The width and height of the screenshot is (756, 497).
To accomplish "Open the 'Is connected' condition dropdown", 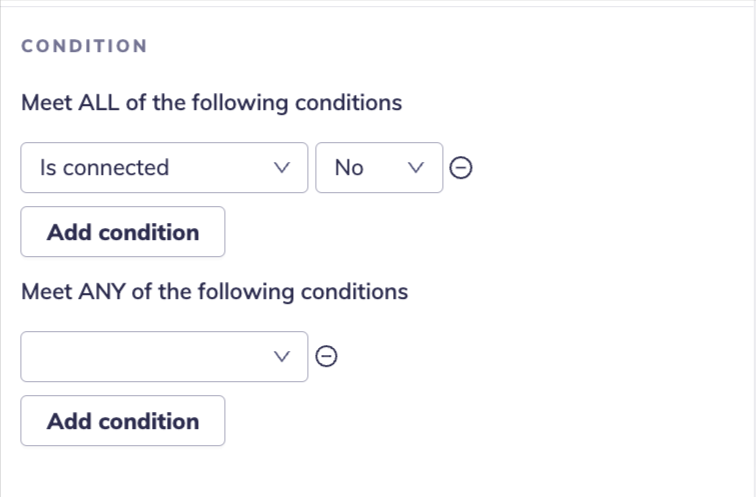I will click(164, 168).
